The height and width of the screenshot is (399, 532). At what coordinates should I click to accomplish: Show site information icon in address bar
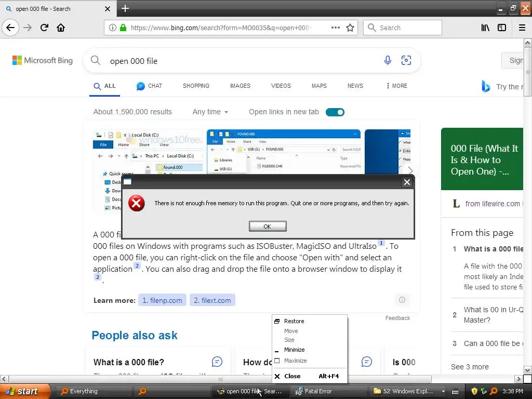[x=112, y=28]
